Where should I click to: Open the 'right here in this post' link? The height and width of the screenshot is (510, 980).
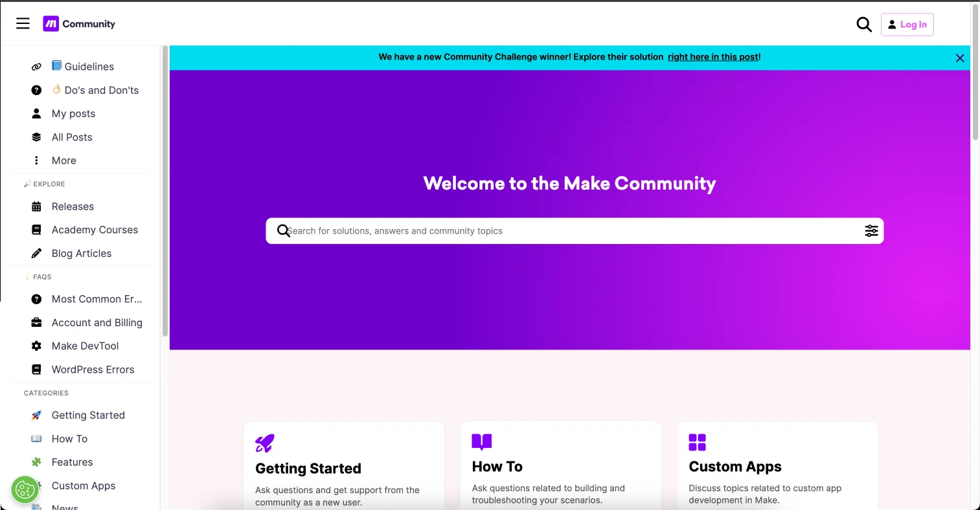(x=714, y=57)
